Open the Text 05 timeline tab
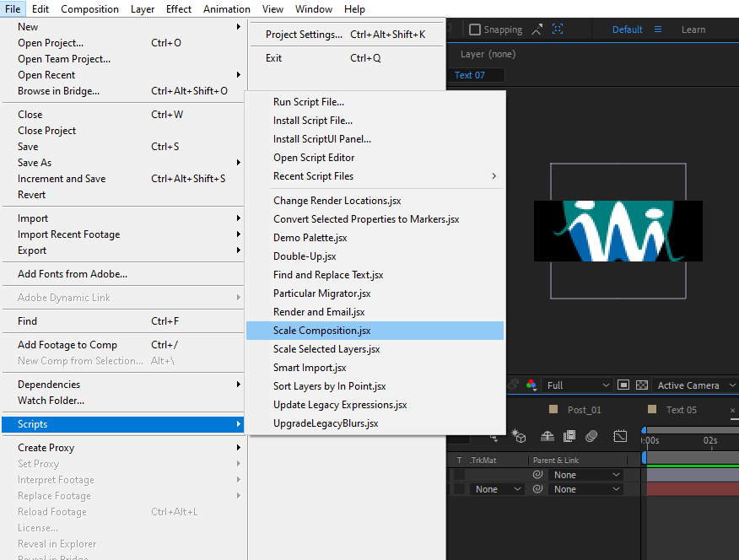The image size is (739, 560). tap(681, 410)
